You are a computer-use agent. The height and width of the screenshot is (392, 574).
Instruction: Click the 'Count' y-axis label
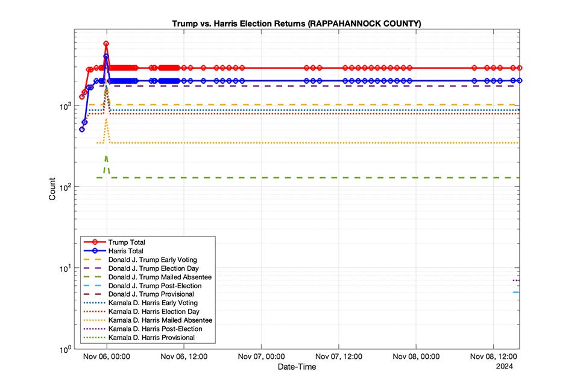[52, 189]
